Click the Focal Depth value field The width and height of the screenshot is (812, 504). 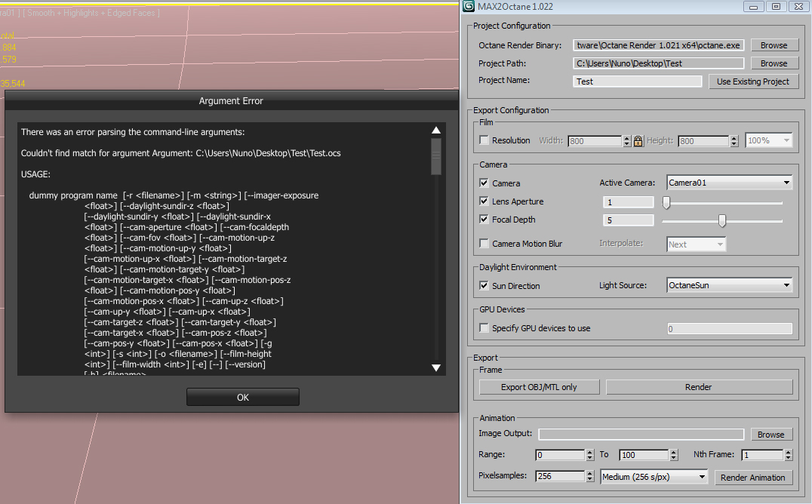tap(628, 220)
